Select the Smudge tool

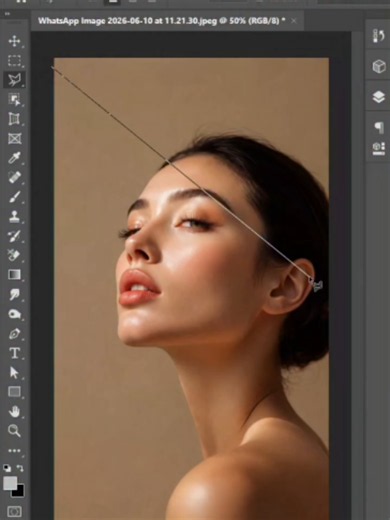(14, 294)
